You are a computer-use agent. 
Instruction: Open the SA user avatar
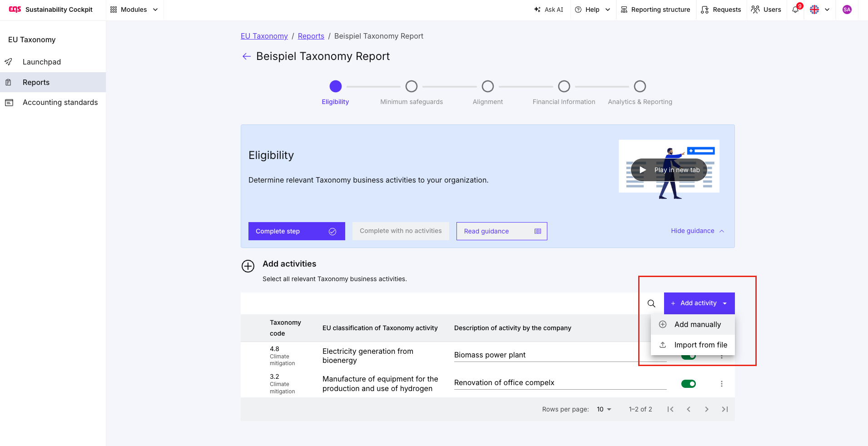point(847,10)
